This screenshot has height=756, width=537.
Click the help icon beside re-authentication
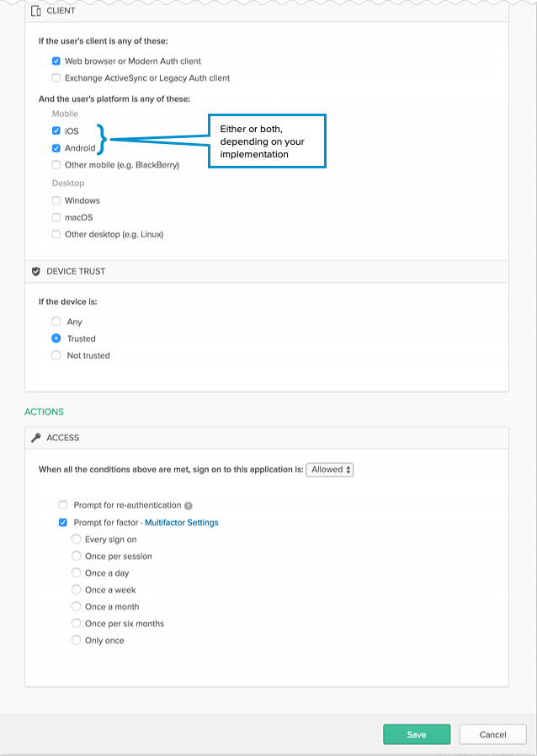tap(189, 506)
